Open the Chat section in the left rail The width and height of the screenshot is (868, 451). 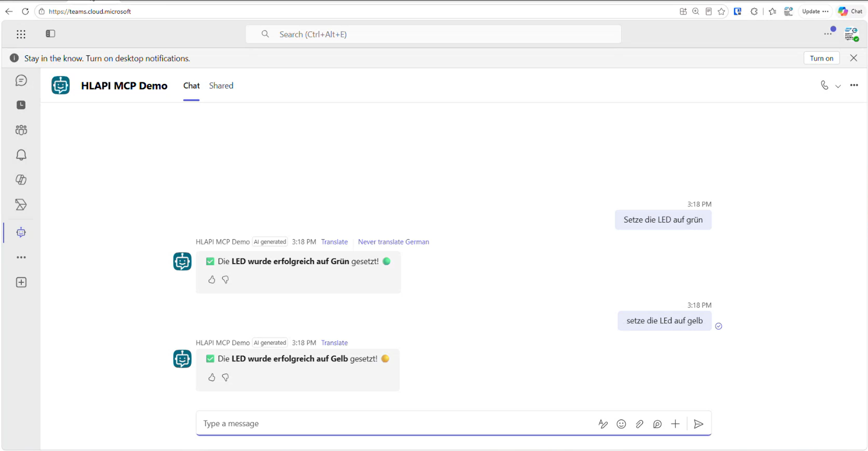(x=21, y=80)
